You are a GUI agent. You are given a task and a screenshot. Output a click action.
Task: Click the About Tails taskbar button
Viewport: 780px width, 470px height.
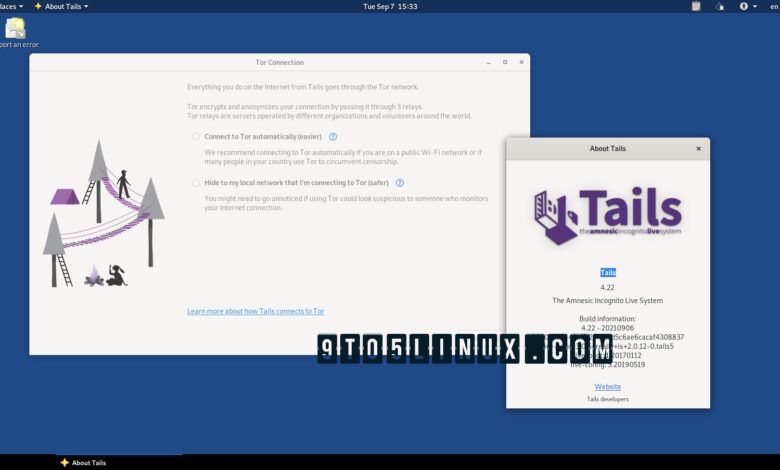click(x=84, y=463)
